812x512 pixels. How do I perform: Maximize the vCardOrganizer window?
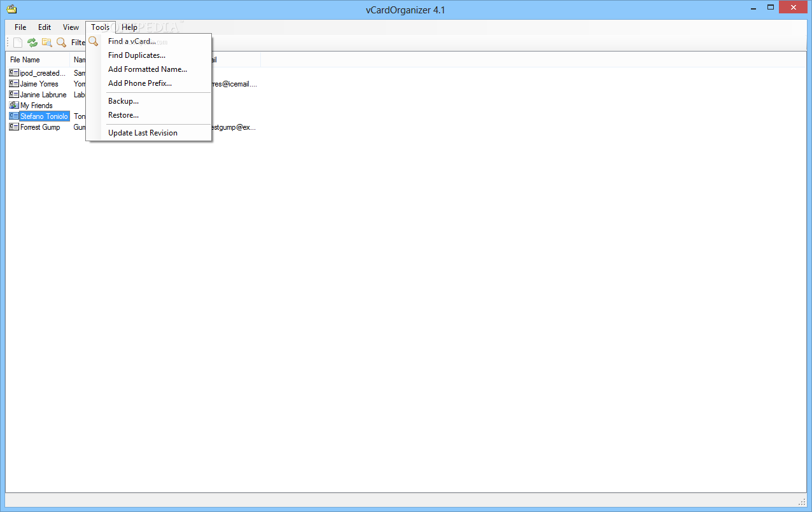[770, 7]
